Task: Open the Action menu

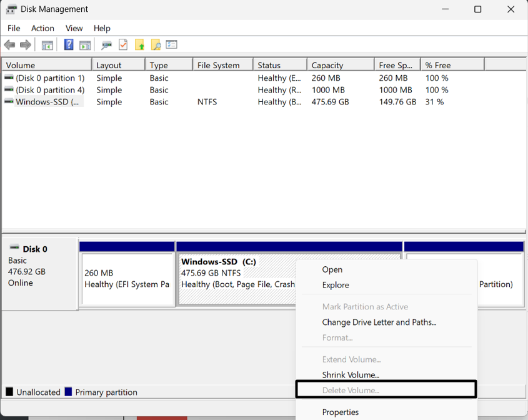Action: pos(42,28)
